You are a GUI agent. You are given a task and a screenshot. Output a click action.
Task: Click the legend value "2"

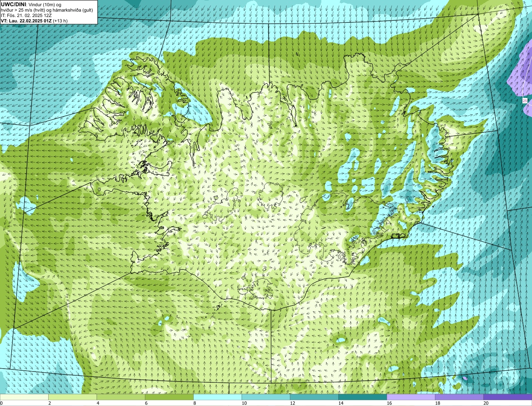pos(49,403)
